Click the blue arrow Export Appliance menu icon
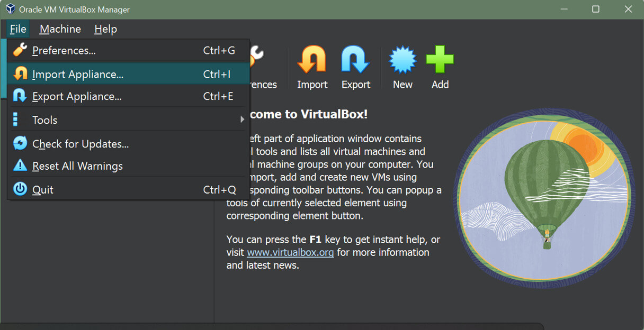Image resolution: width=644 pixels, height=330 pixels. click(x=20, y=96)
